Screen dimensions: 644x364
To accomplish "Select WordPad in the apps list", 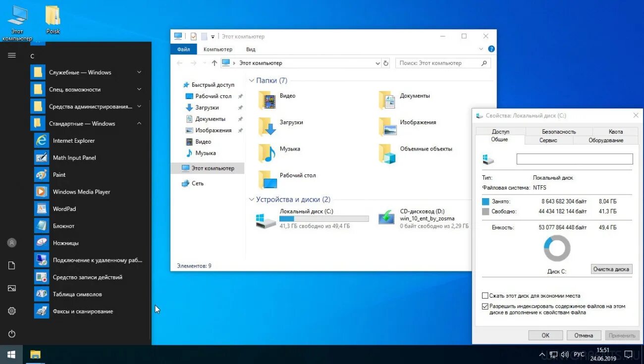I will [65, 208].
